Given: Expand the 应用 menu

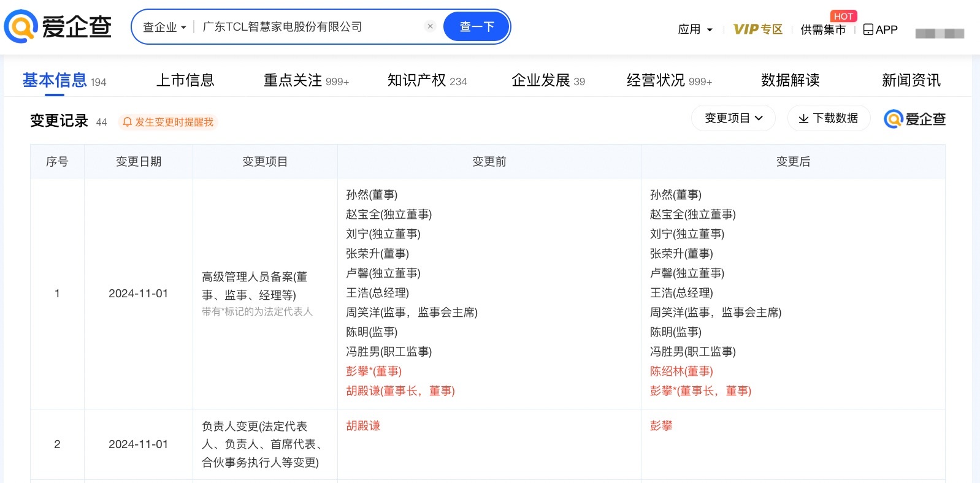Looking at the screenshot, I should [x=695, y=29].
